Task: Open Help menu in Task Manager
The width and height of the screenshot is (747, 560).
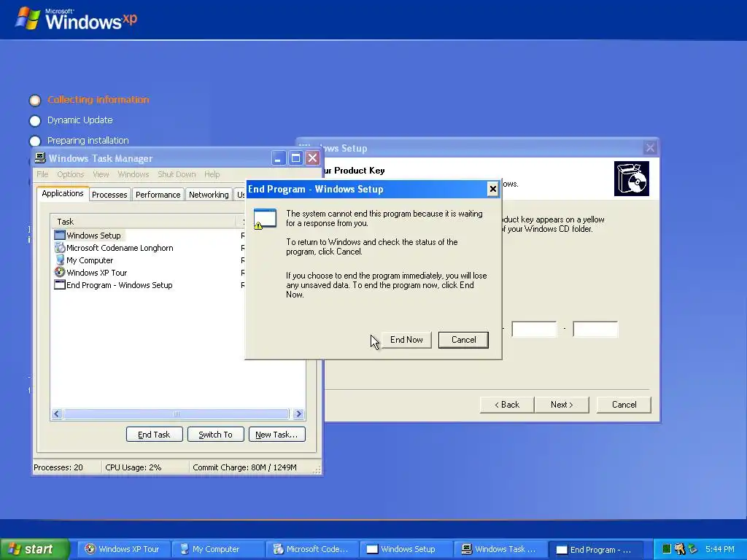Action: point(212,174)
